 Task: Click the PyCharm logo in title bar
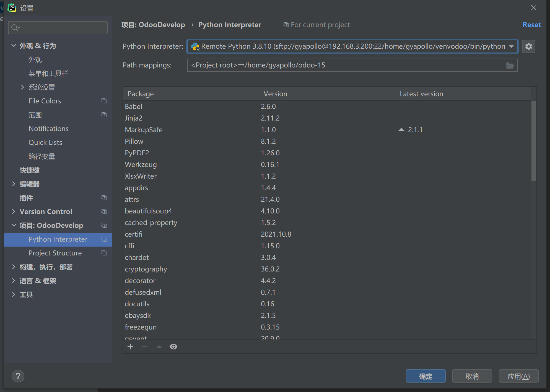tap(12, 8)
